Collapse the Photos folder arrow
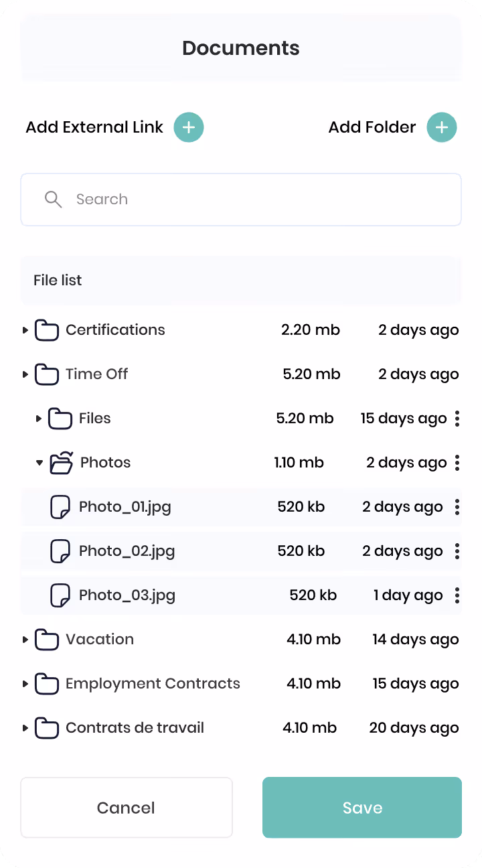The image size is (482, 868). pyautogui.click(x=39, y=463)
